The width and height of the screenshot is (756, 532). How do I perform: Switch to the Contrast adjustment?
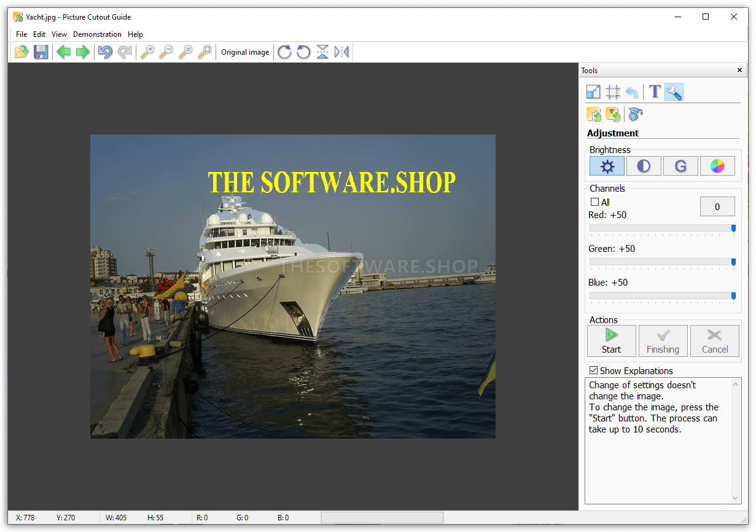coord(644,166)
